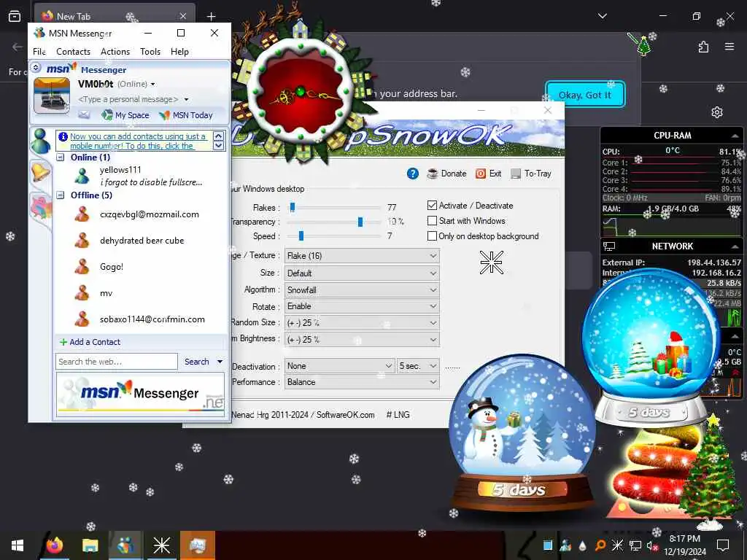Enable Only on desktop background checkbox

[x=432, y=236]
